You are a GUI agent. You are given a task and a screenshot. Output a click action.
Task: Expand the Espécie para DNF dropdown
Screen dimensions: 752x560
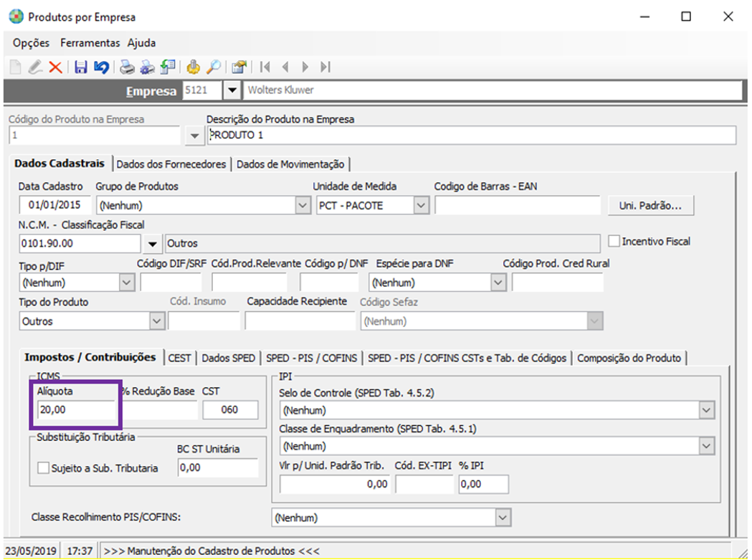[498, 283]
